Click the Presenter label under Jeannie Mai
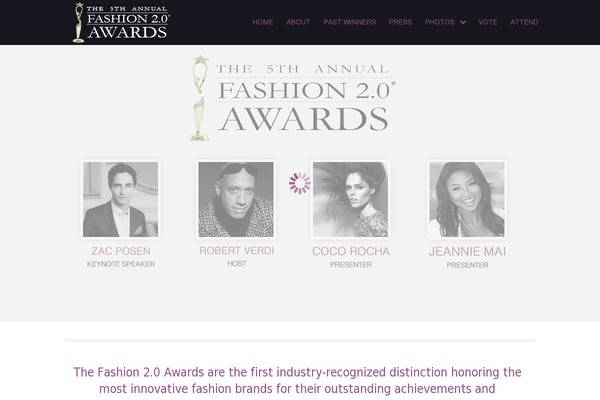This screenshot has height=400, width=600. (x=467, y=265)
